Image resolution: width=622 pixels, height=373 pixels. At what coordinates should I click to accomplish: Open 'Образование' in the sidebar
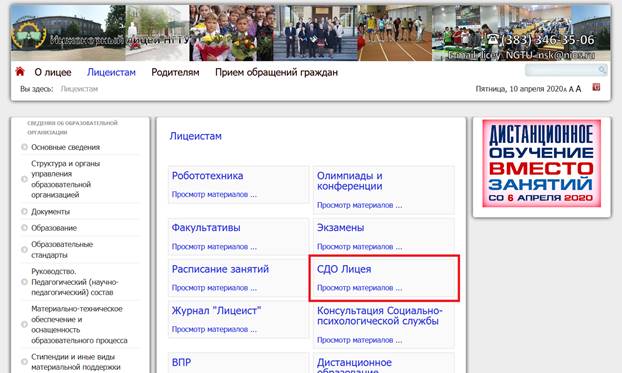click(x=54, y=228)
